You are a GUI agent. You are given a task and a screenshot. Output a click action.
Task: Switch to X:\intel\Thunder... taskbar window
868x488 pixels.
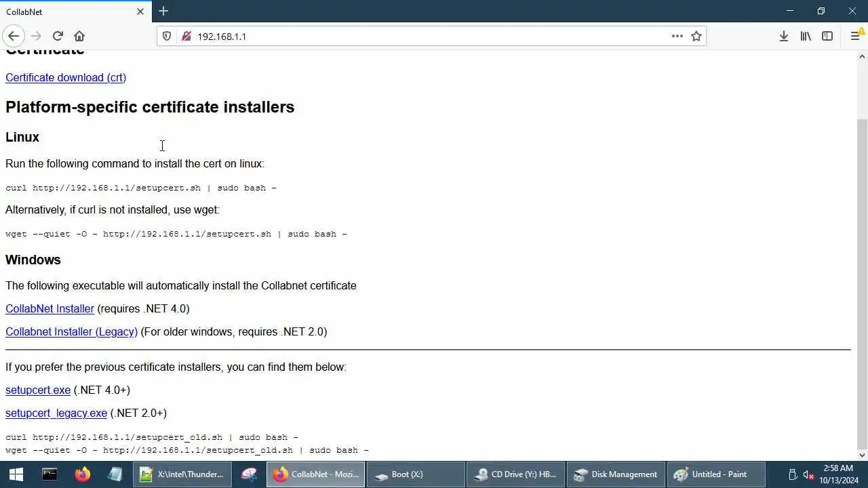182,474
